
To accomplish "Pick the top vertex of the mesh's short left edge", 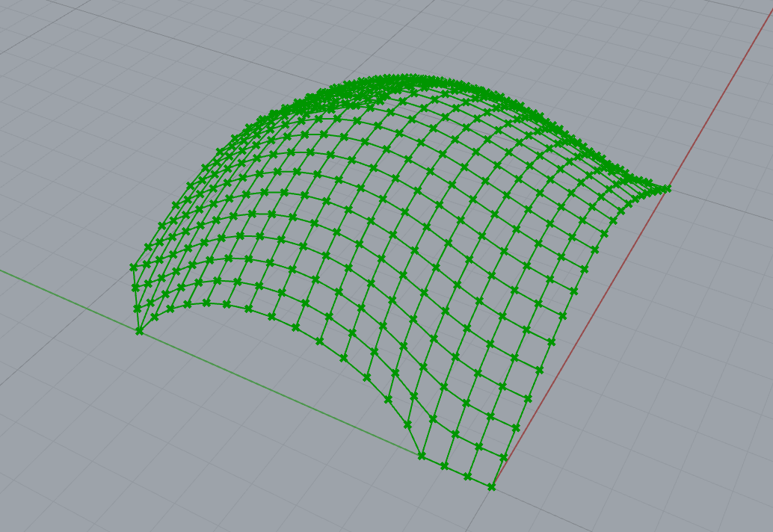I will [133, 267].
